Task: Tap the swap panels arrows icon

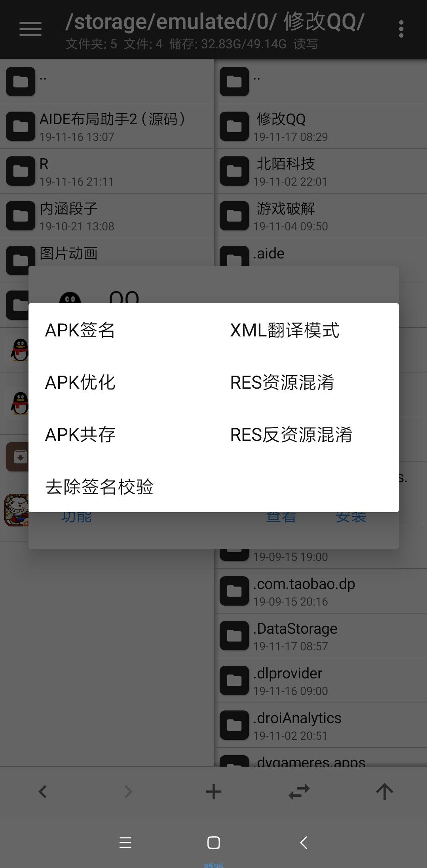Action: [x=299, y=792]
